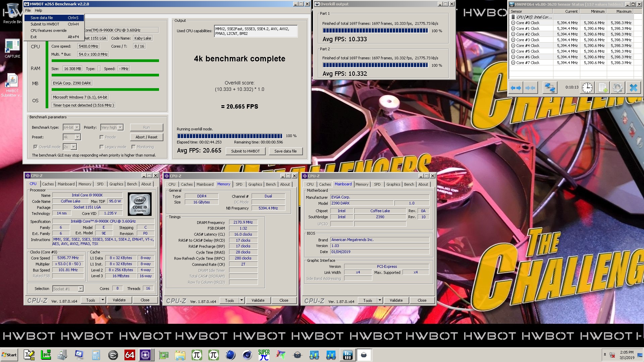644x362 pixels.
Task: Click the Abort / Reset button
Action: point(147,137)
